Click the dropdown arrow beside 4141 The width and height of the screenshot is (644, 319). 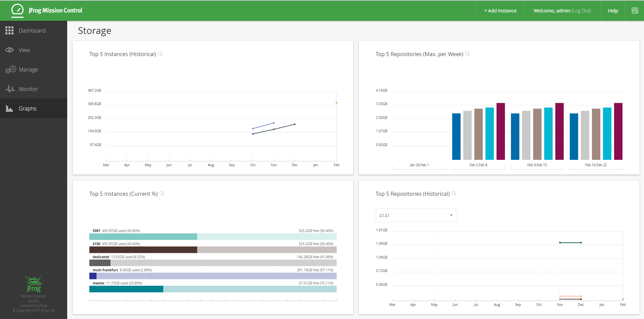(451, 215)
